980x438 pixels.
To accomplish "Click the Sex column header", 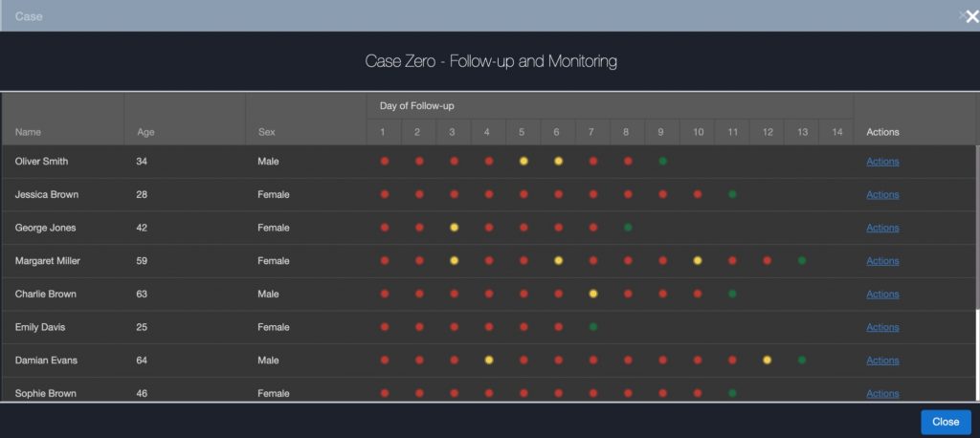I will pos(266,132).
